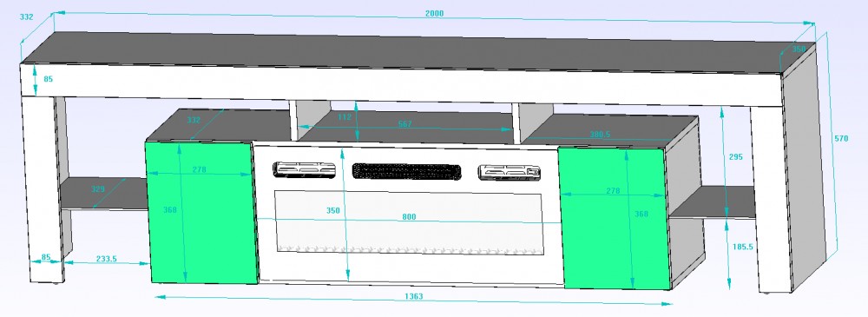Screen dimensions: 868x317
Task: Select the right air vent grille
Action: [x=510, y=172]
